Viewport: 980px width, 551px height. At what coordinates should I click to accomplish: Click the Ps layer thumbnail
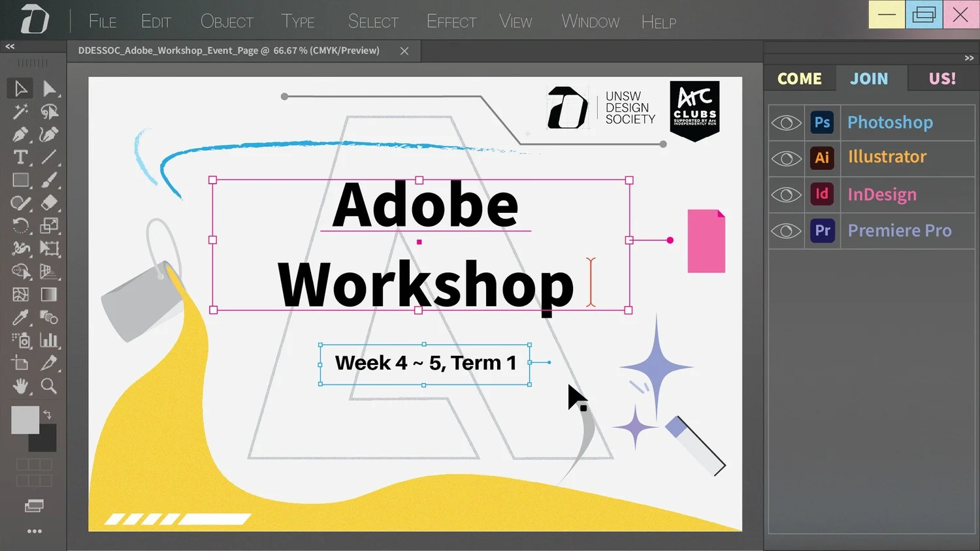tap(823, 122)
